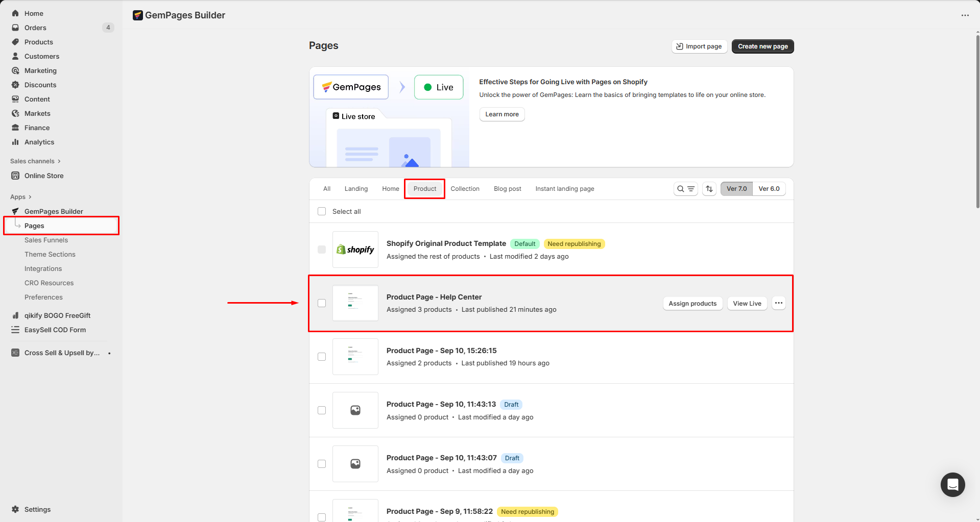Open the Help Center page thumbnail

pyautogui.click(x=355, y=303)
